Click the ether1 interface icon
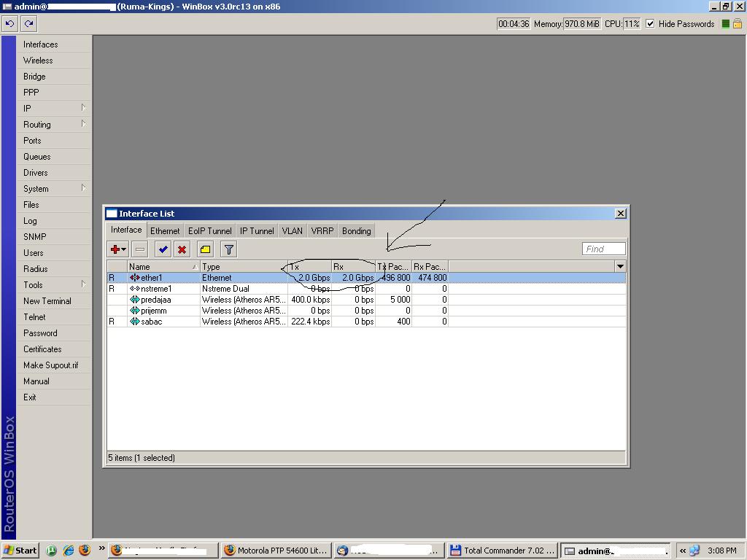Image resolution: width=747 pixels, height=560 pixels. [x=134, y=278]
